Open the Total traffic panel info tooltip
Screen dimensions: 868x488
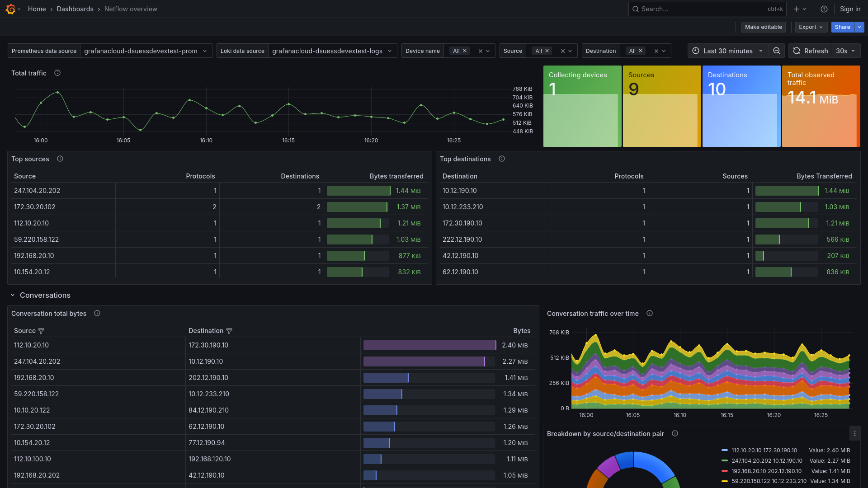pyautogui.click(x=57, y=73)
